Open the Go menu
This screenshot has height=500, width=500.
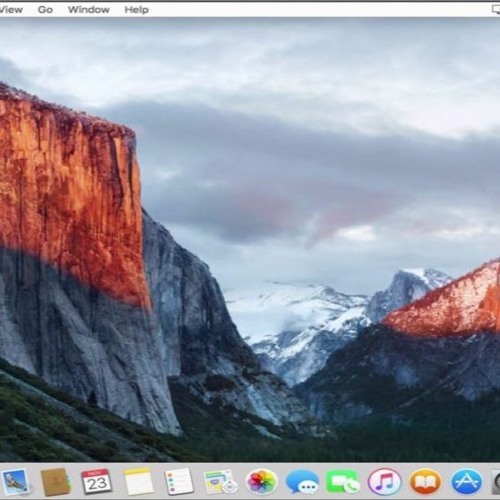point(45,9)
